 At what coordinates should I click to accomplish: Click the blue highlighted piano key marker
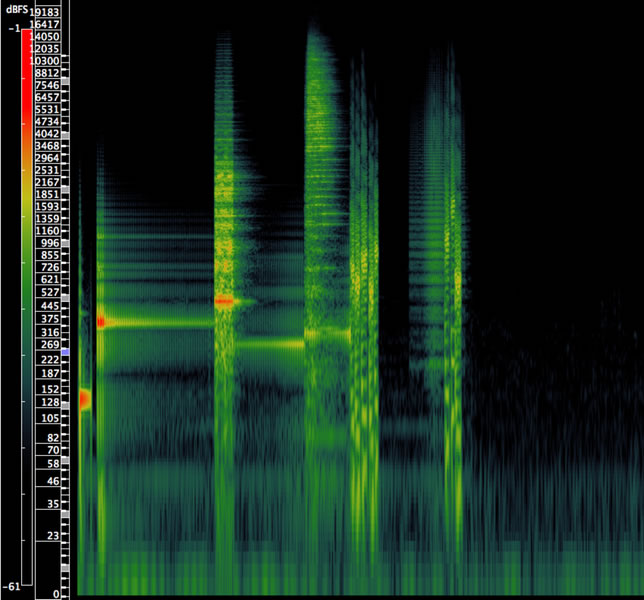tap(66, 353)
